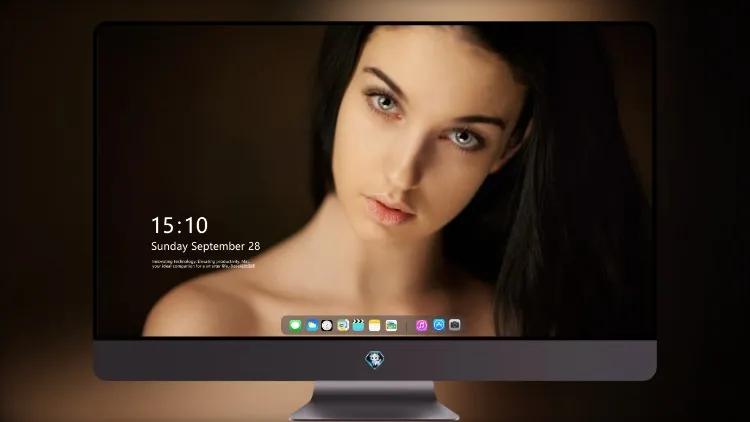Viewport: 750px width, 422px height.
Task: Click the Sunday September 28 date text
Action: [x=206, y=246]
